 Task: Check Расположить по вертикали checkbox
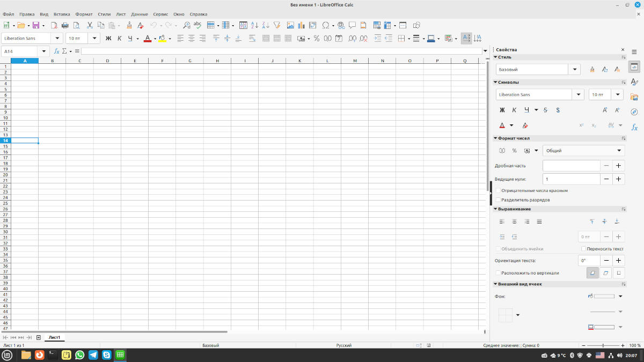point(498,273)
